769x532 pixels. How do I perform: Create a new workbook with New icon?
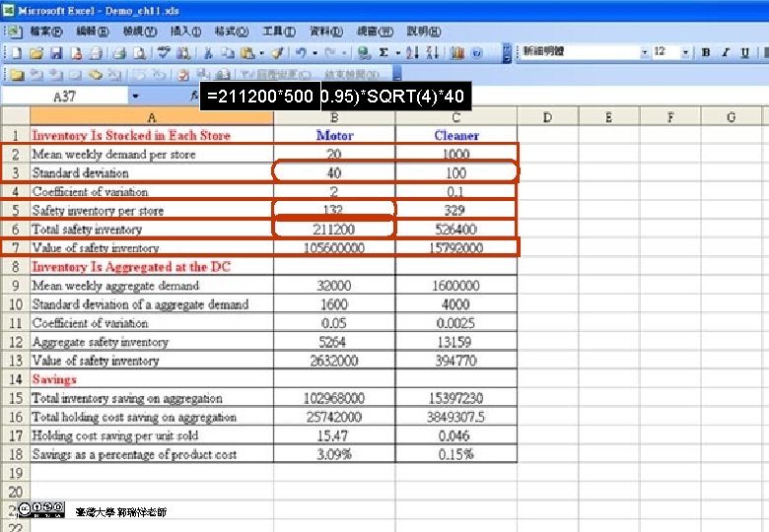(x=16, y=53)
